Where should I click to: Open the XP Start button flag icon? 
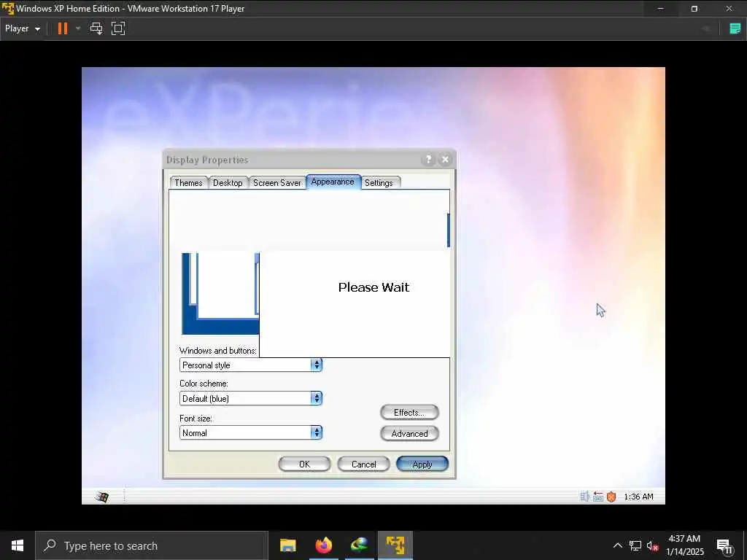(102, 497)
